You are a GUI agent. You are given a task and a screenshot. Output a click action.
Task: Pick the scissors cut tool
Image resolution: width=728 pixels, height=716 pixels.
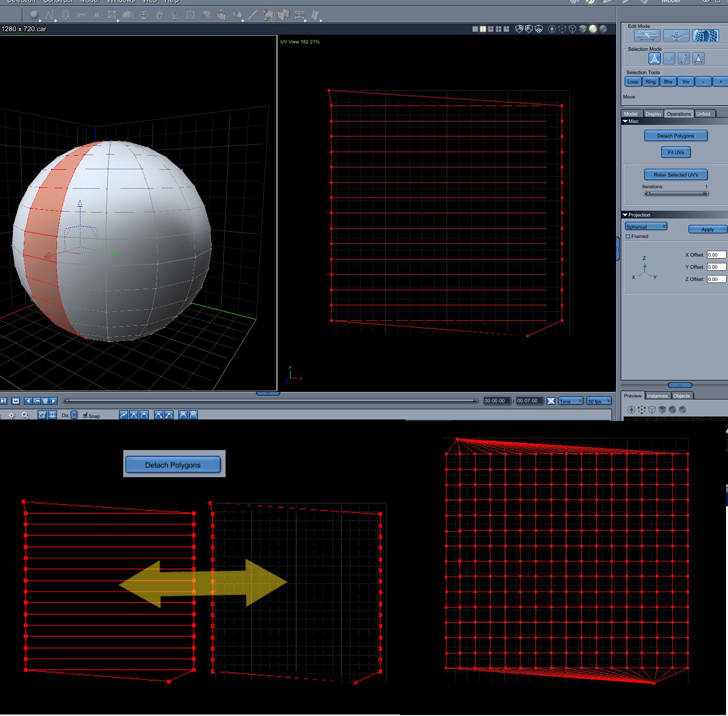81,15
